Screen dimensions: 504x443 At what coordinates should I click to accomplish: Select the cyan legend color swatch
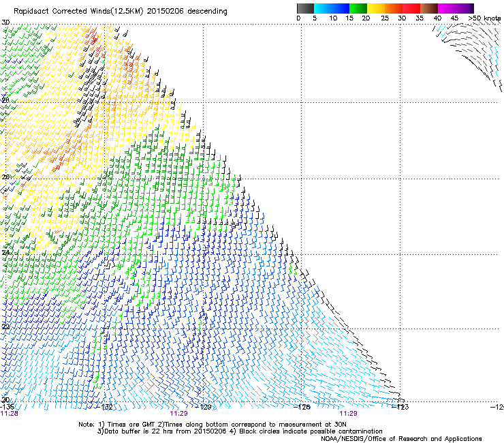[x=323, y=8]
